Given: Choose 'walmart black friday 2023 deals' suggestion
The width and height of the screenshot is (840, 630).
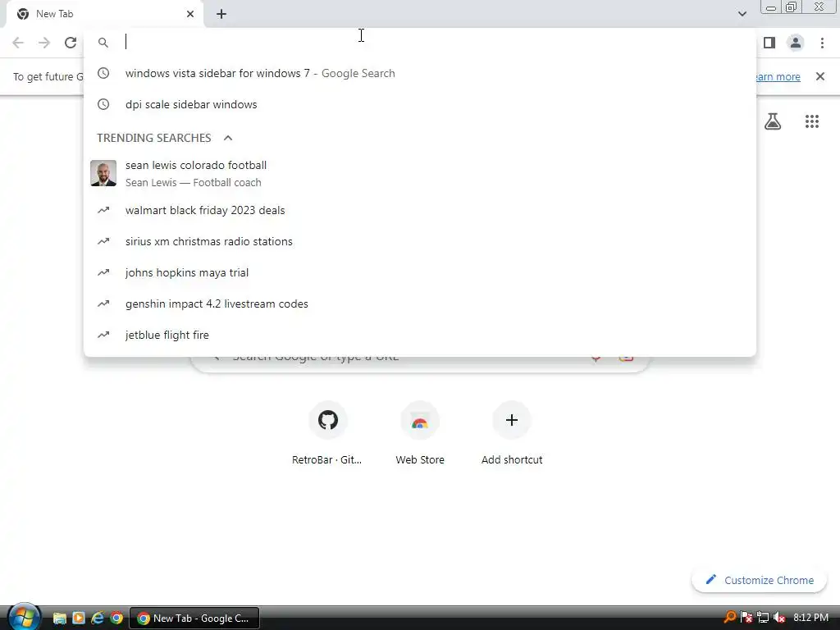Looking at the screenshot, I should coord(419,210).
